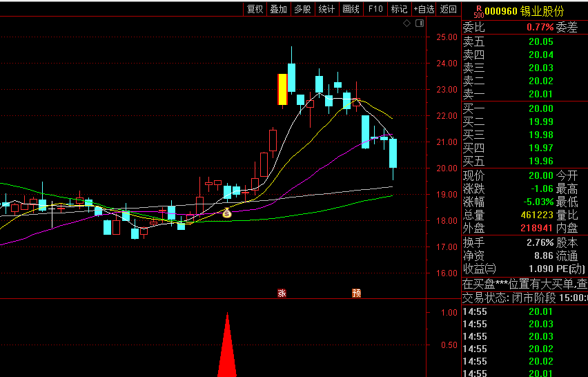Click the 16.00 price axis label
This screenshot has height=377, width=588.
tap(447, 273)
